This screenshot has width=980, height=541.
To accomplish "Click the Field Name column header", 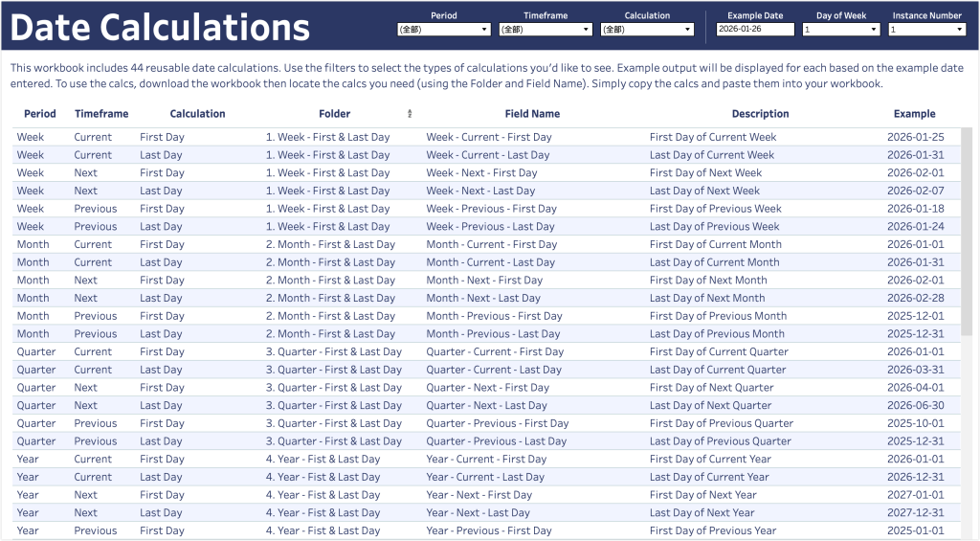I will (532, 114).
